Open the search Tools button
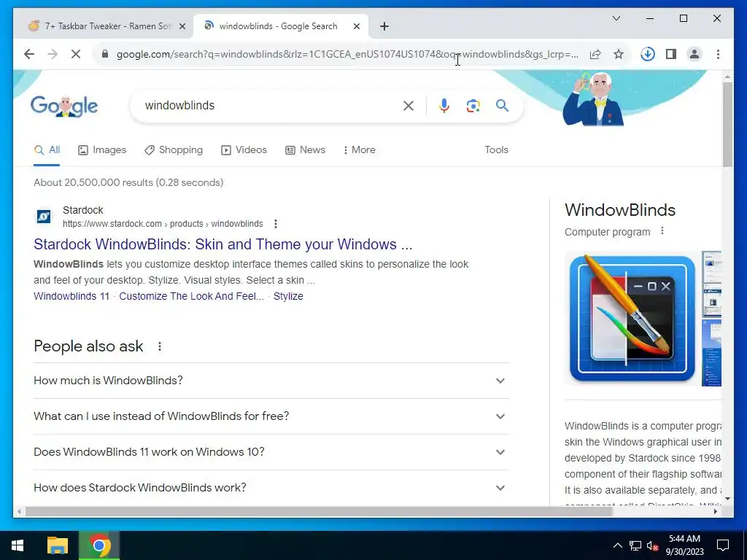The width and height of the screenshot is (747, 560). tap(496, 150)
